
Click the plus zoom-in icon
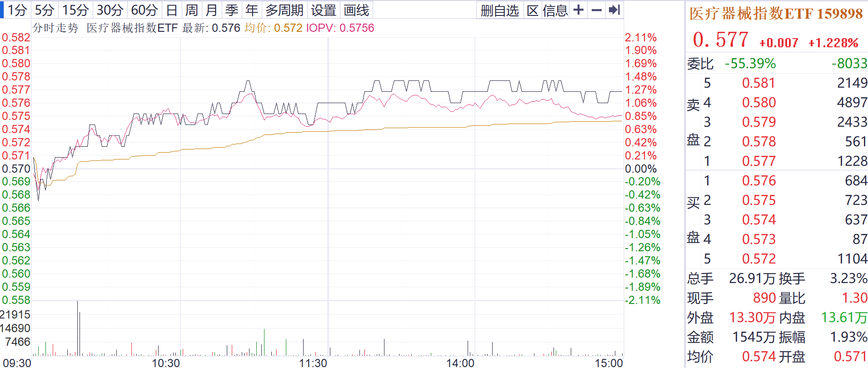(x=579, y=10)
